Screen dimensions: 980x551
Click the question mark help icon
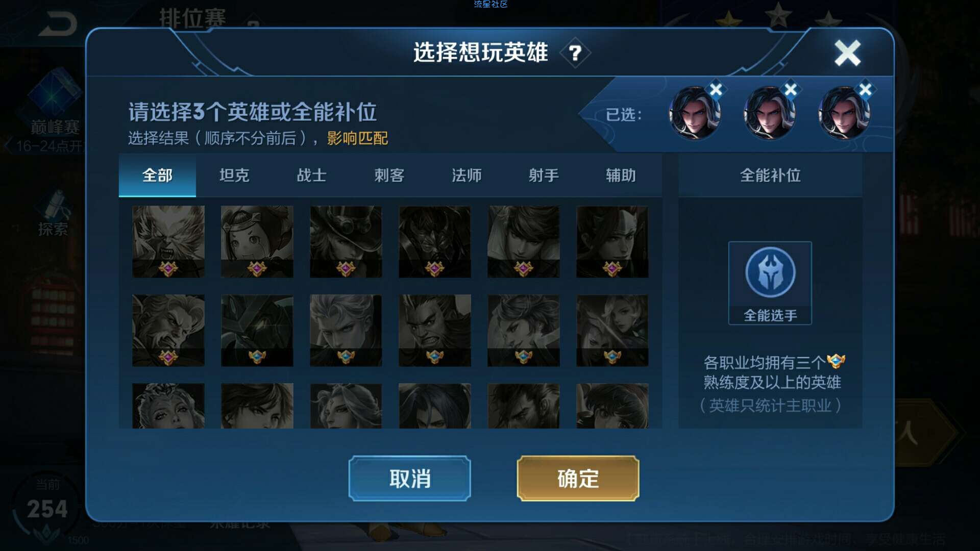coord(575,53)
